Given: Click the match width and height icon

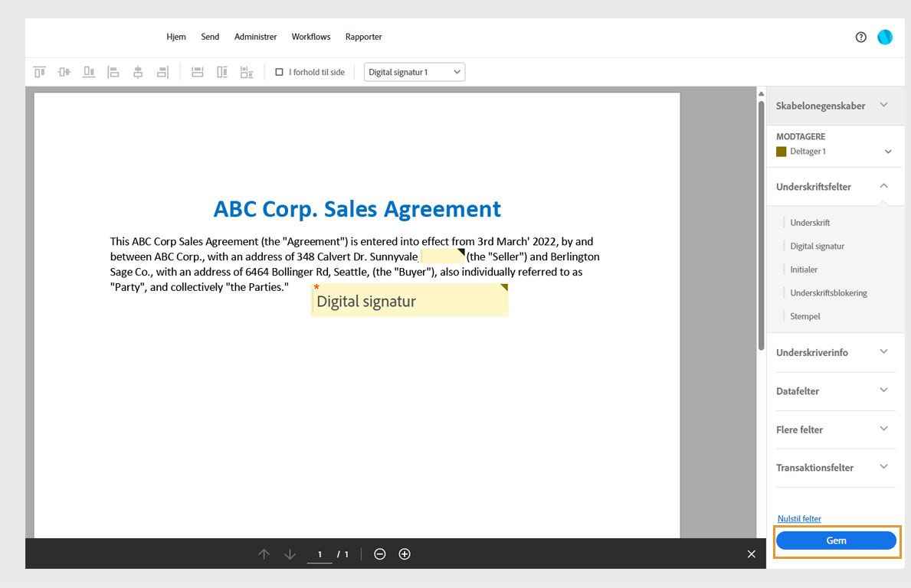Looking at the screenshot, I should pyautogui.click(x=247, y=72).
